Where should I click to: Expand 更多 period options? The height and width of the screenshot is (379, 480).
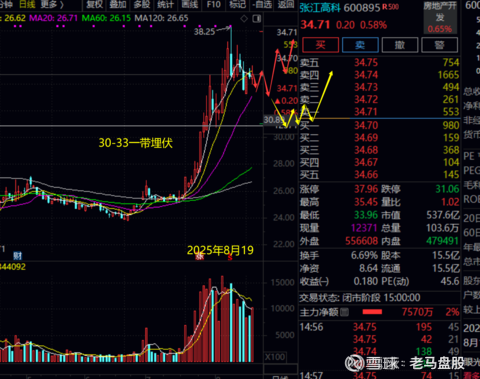pyautogui.click(x=52, y=4)
